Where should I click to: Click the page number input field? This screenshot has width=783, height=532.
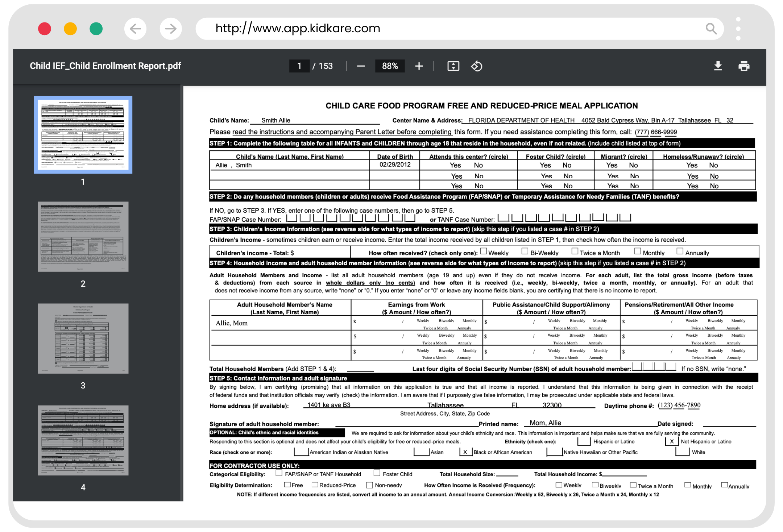pos(299,66)
